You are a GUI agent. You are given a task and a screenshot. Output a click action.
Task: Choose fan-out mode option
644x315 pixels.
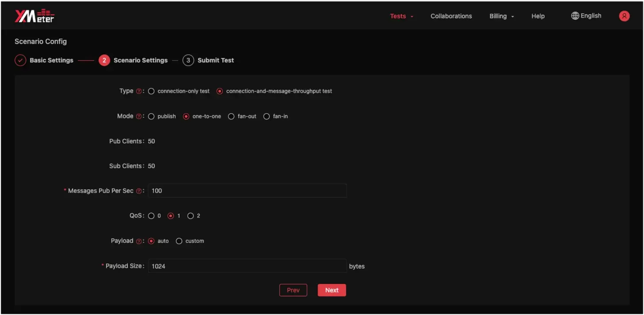231,116
